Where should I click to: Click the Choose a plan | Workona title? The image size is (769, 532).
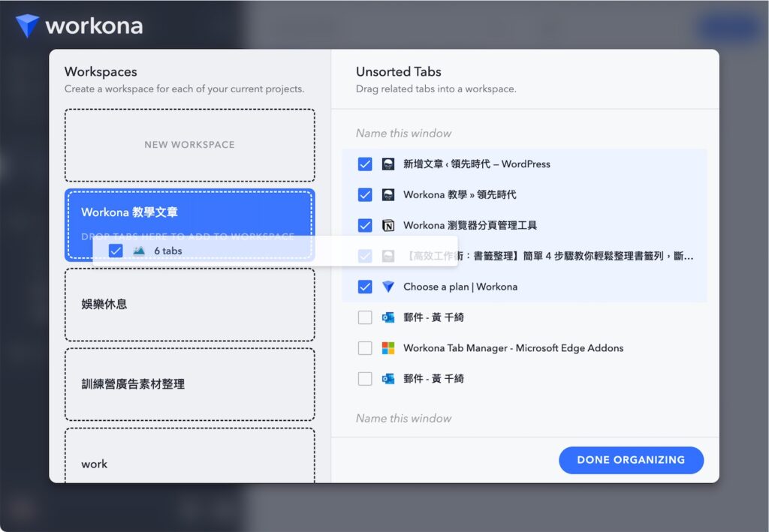tap(460, 287)
